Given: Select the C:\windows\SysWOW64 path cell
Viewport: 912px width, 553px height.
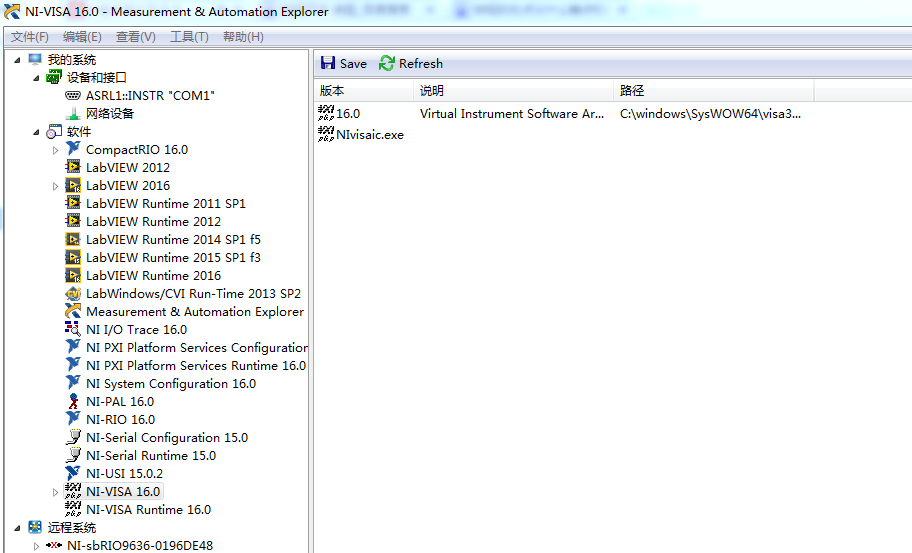Looking at the screenshot, I should point(710,113).
